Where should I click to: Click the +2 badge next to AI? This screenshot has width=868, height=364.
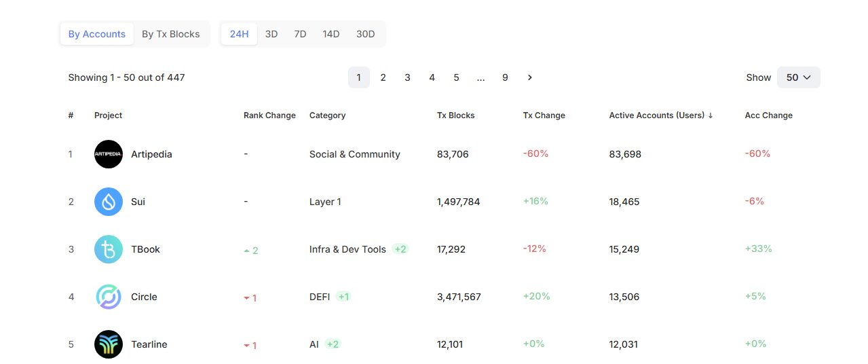333,344
